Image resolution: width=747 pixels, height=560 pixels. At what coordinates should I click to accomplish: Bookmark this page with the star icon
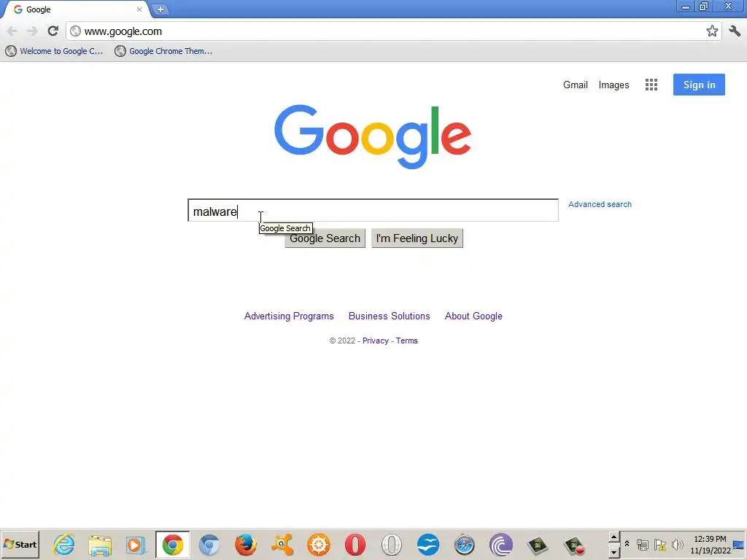[712, 31]
